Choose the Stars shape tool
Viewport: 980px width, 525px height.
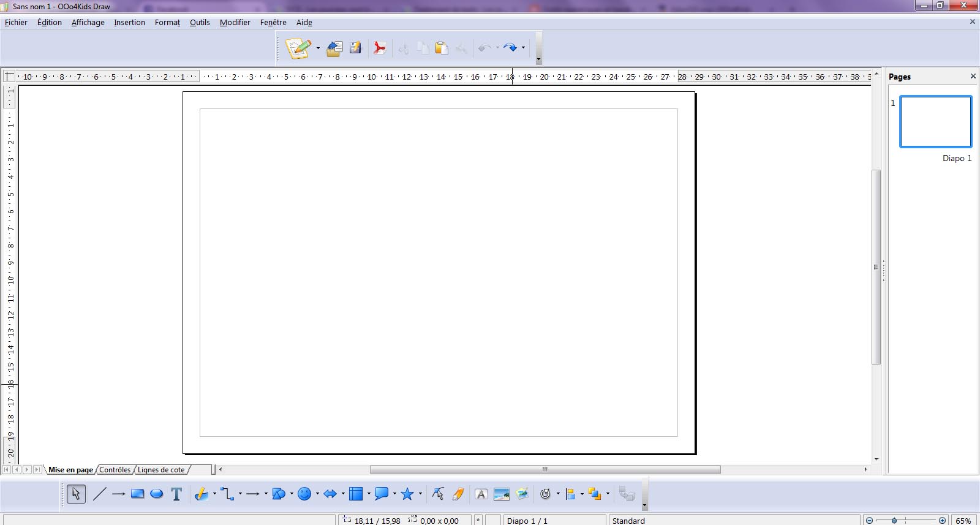coord(407,494)
